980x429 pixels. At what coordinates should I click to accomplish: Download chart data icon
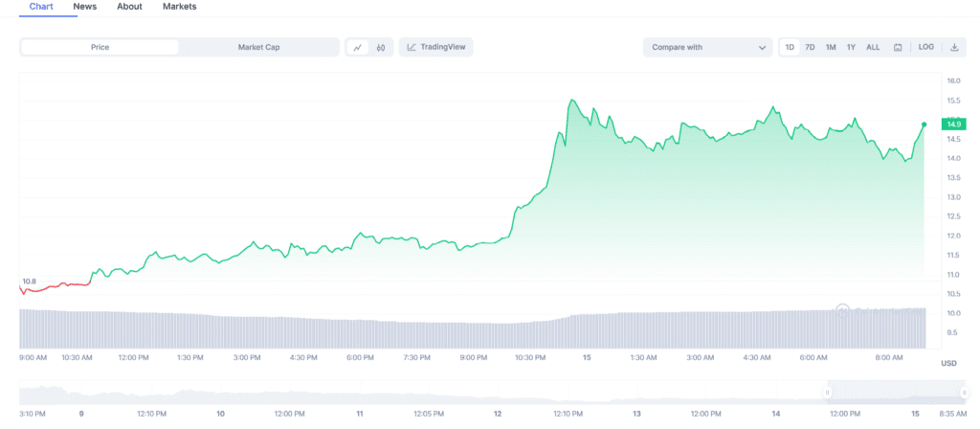coord(954,47)
